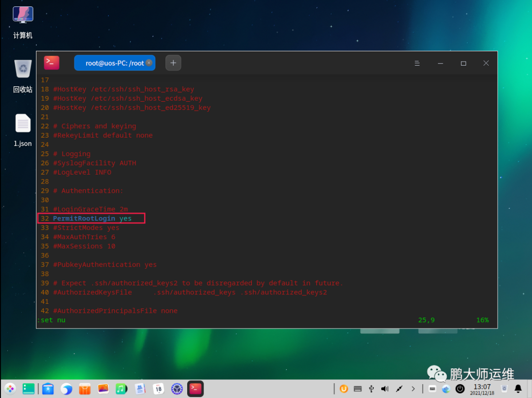Open the launcher icon in the dock

[x=10, y=389]
